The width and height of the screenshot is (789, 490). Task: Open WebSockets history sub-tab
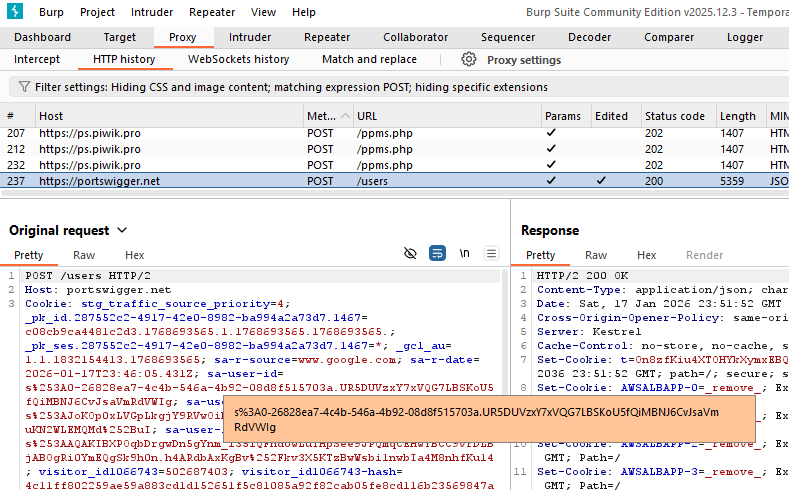click(239, 59)
